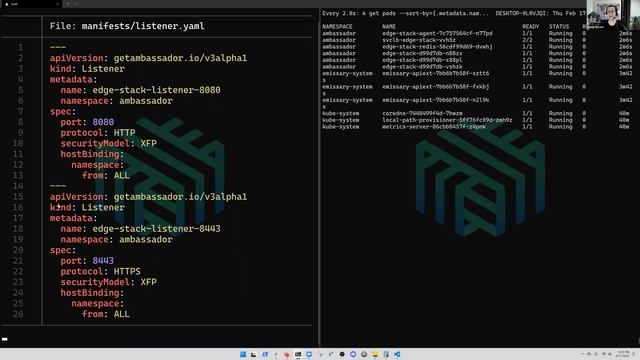Image resolution: width=640 pixels, height=360 pixels.
Task: Click emissary-apiext pod ending in fxkbj
Action: [x=436, y=87]
